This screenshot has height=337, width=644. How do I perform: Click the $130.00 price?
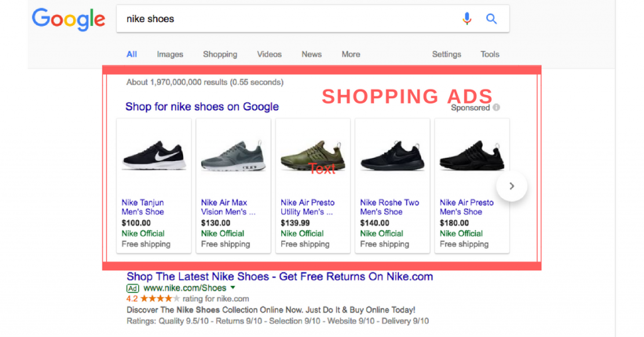pos(216,223)
